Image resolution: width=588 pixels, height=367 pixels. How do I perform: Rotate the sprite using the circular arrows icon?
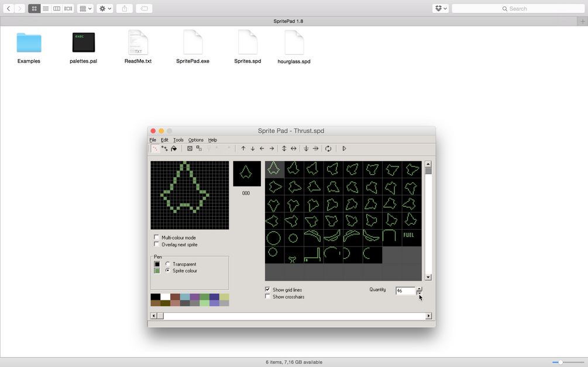tap(328, 148)
